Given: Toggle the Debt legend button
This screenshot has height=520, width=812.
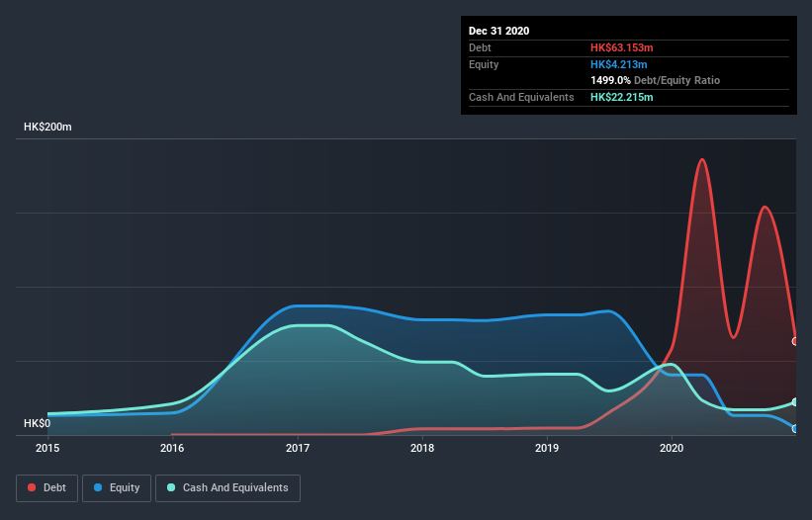Looking at the screenshot, I should (x=46, y=488).
